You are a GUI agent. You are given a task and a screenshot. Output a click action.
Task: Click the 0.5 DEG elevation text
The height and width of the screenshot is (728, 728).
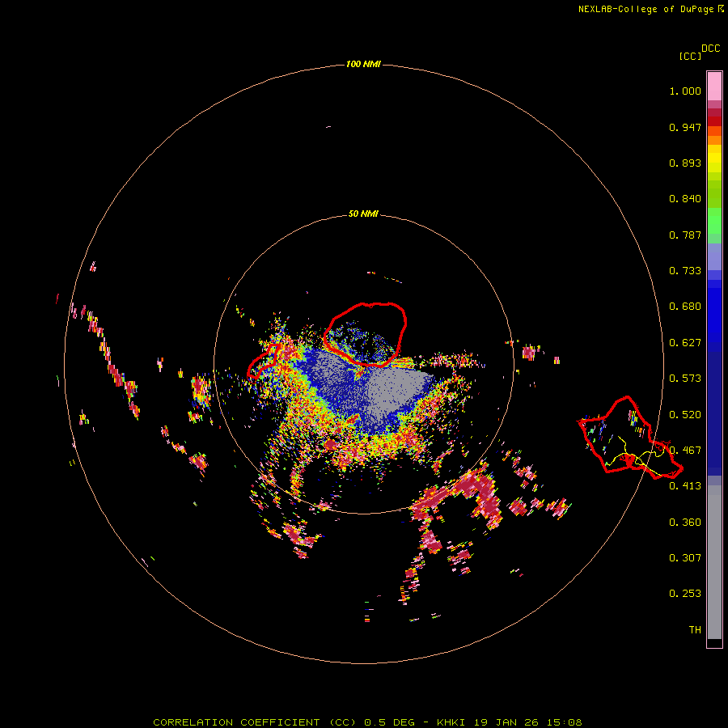pyautogui.click(x=390, y=722)
